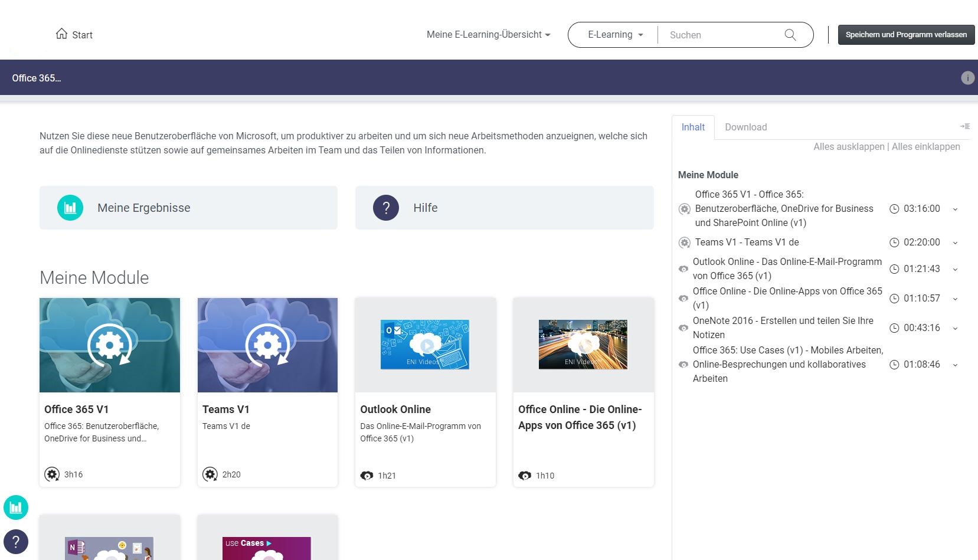Click the OneNote 2016 list entry text

[x=783, y=328]
